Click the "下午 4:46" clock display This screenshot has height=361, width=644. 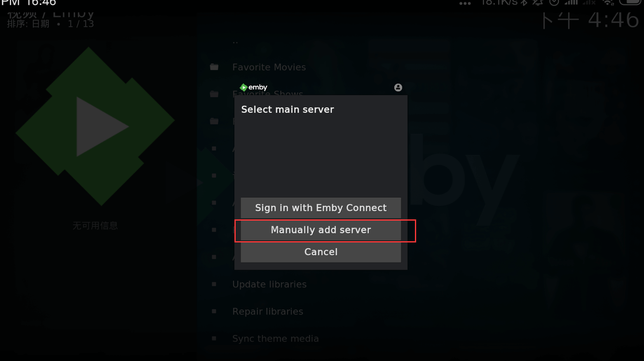[x=590, y=20]
